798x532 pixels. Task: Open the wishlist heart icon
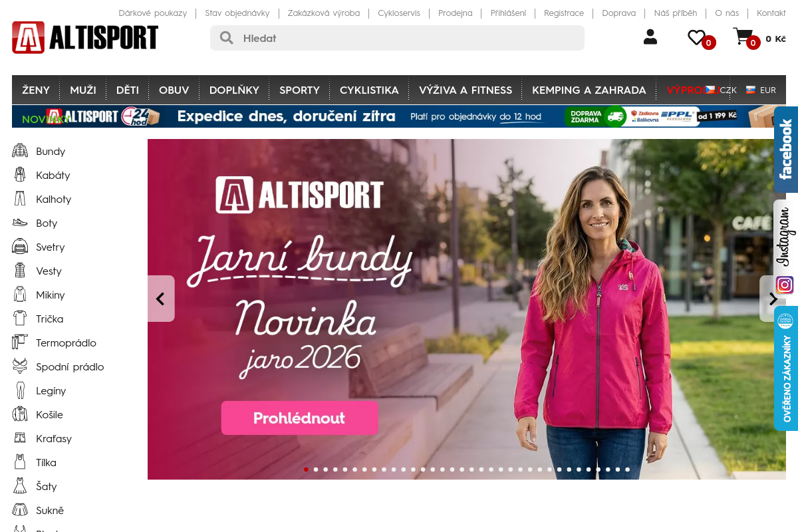coord(696,37)
